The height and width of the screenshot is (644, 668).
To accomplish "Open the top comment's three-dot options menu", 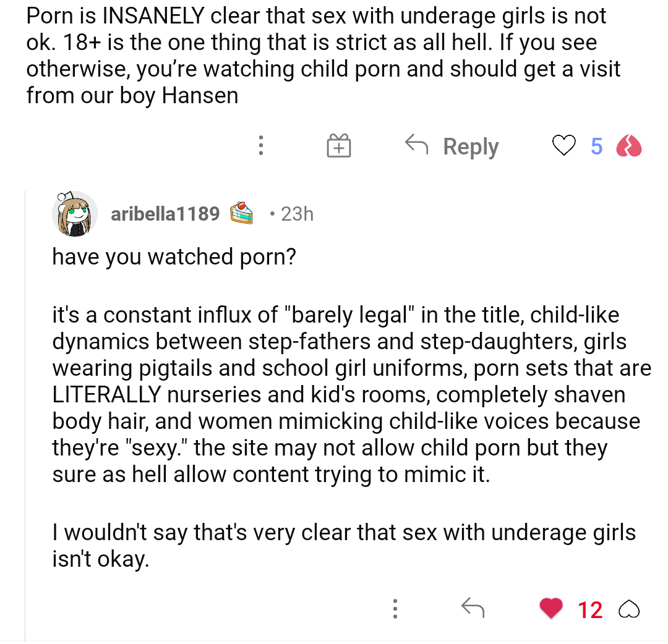I will tap(261, 146).
